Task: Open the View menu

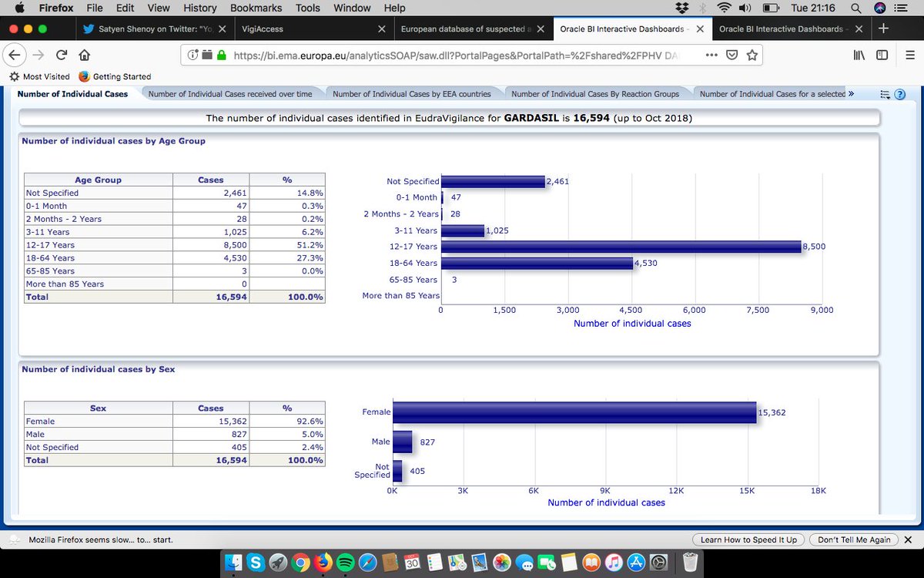Action: (159, 8)
